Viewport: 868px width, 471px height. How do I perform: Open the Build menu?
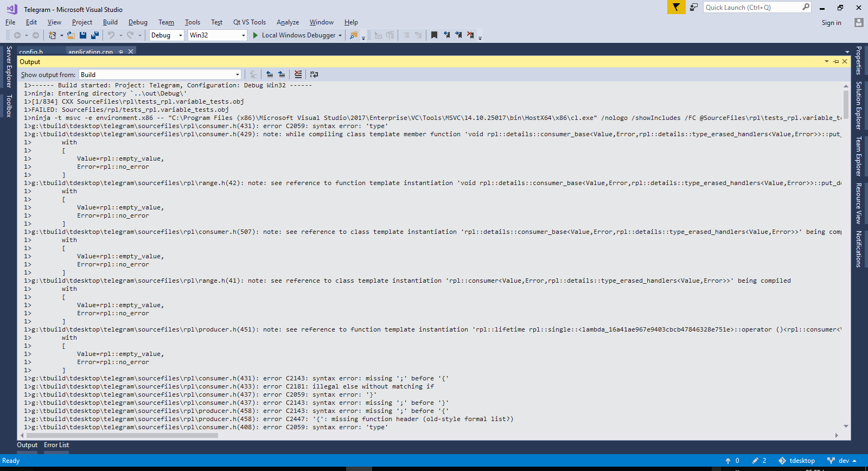click(110, 22)
